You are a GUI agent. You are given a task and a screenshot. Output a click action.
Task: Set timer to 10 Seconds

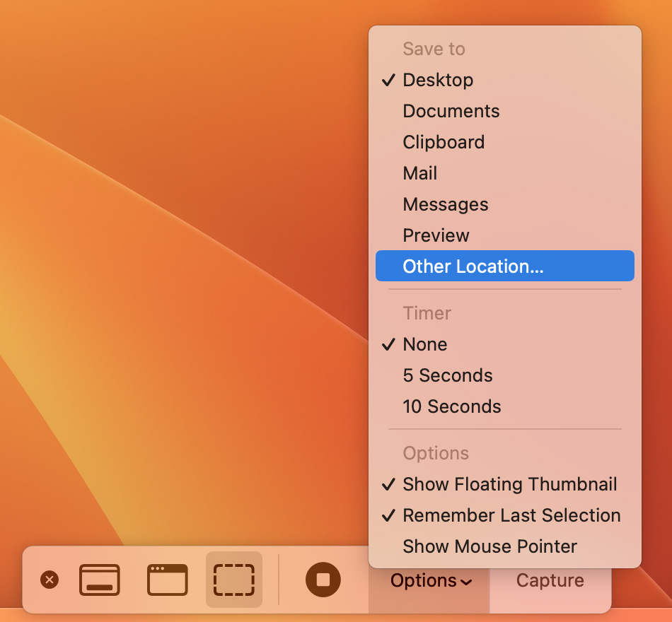tap(505, 406)
